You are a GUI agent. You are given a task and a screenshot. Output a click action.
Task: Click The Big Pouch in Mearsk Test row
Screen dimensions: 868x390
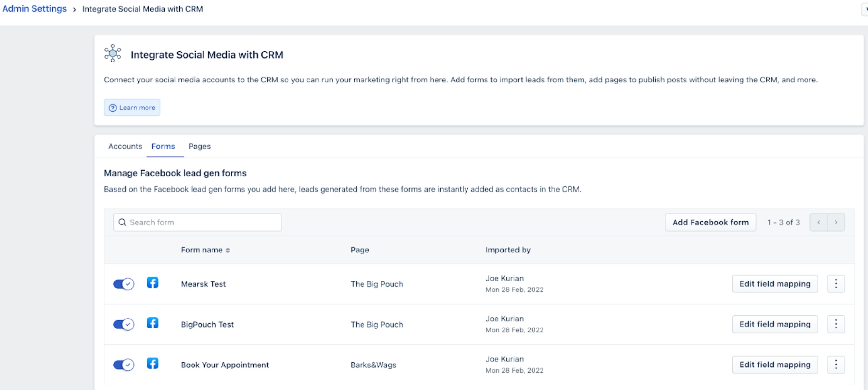377,284
